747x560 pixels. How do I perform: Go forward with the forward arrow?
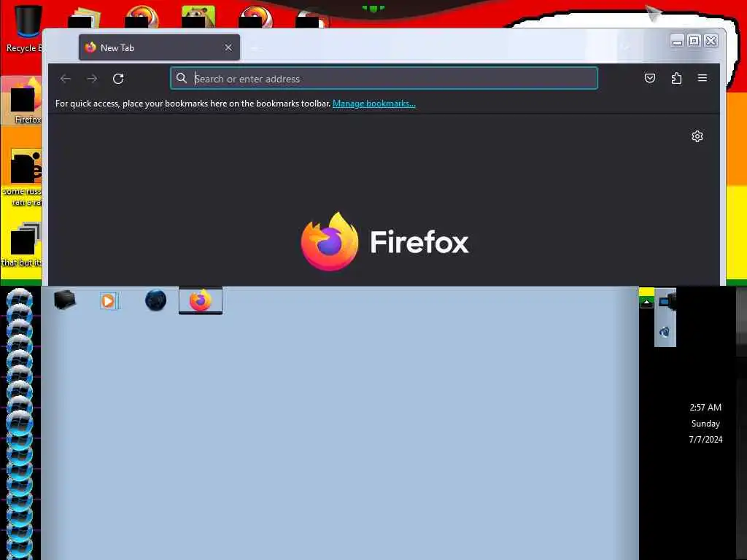(92, 79)
